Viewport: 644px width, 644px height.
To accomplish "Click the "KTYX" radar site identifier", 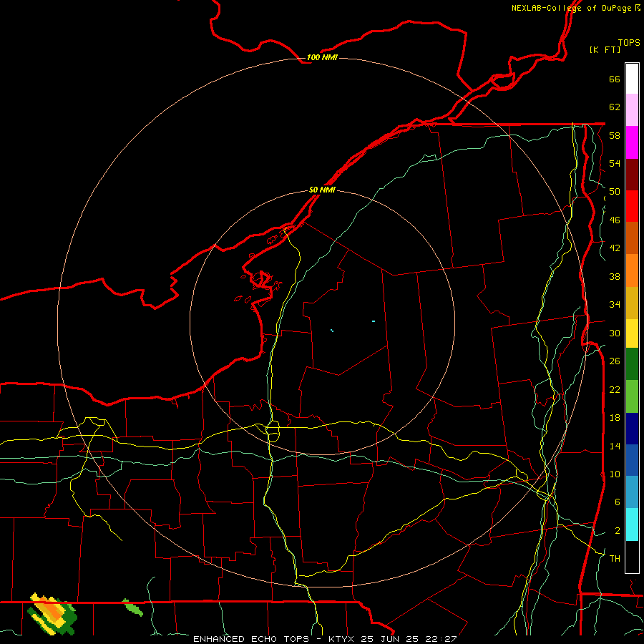I will click(341, 639).
